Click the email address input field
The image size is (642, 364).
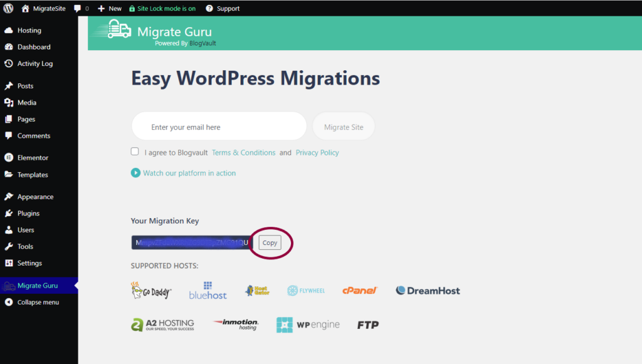pyautogui.click(x=218, y=126)
